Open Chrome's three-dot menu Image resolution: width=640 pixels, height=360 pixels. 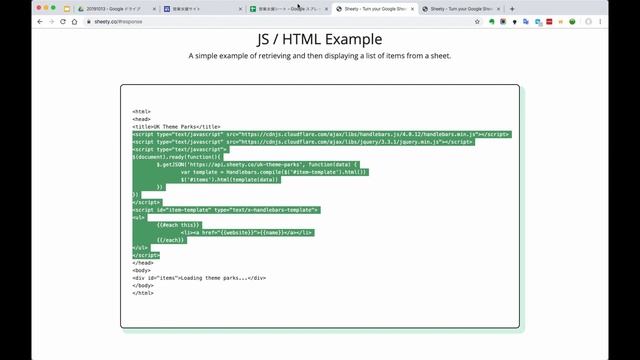pos(600,22)
